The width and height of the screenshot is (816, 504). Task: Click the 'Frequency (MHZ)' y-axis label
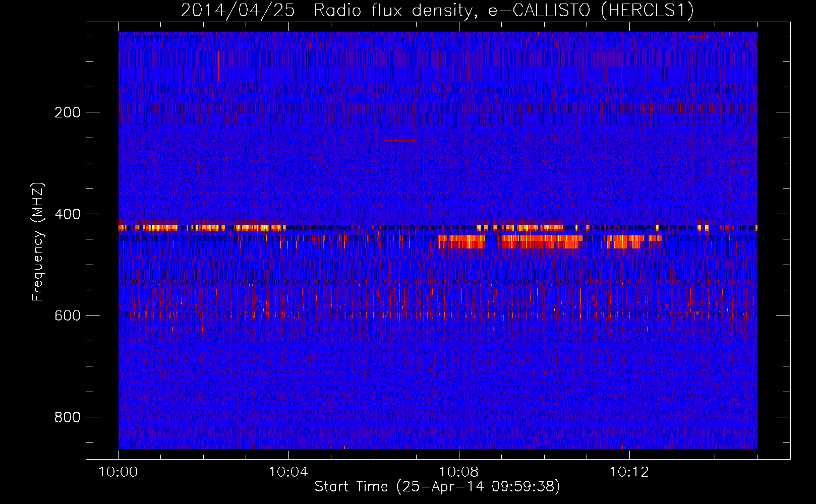coord(37,242)
